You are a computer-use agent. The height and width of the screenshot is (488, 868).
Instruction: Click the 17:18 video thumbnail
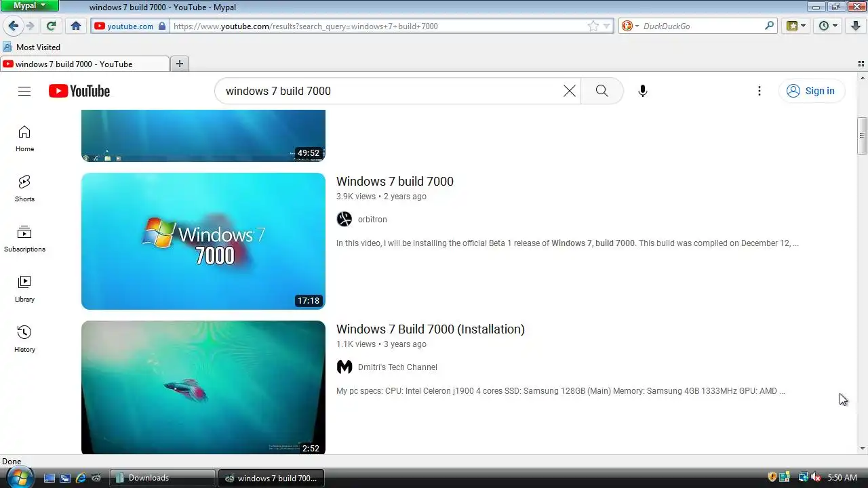203,241
